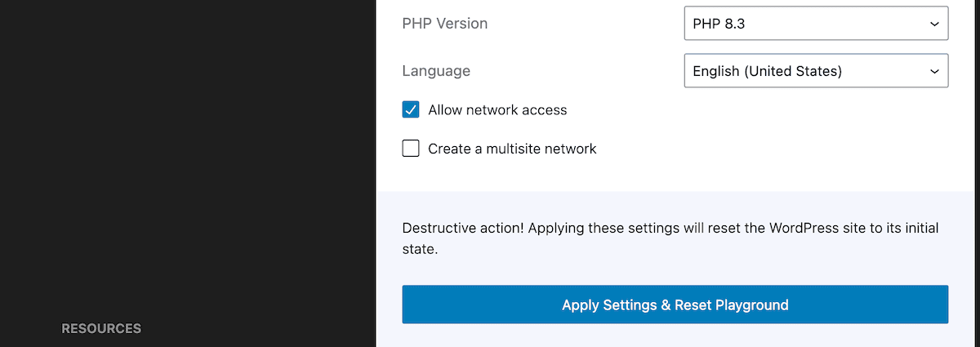Image resolution: width=980 pixels, height=347 pixels.
Task: Enable Create a multisite network
Action: point(411,149)
